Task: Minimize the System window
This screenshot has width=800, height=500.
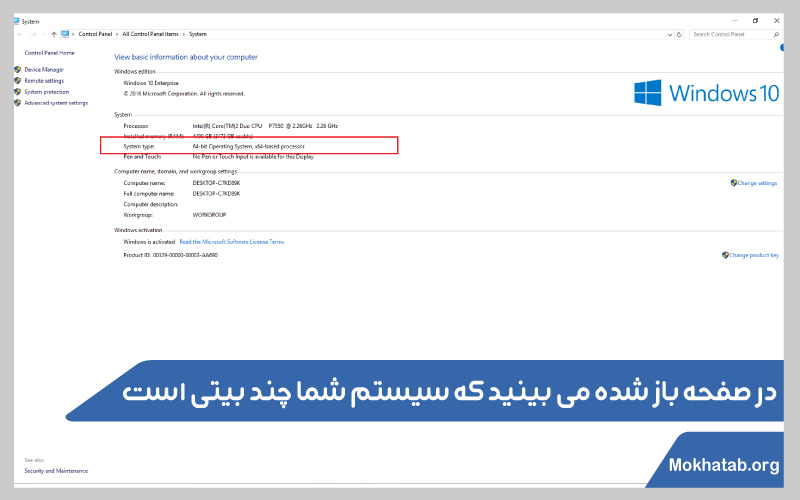Action: click(735, 21)
